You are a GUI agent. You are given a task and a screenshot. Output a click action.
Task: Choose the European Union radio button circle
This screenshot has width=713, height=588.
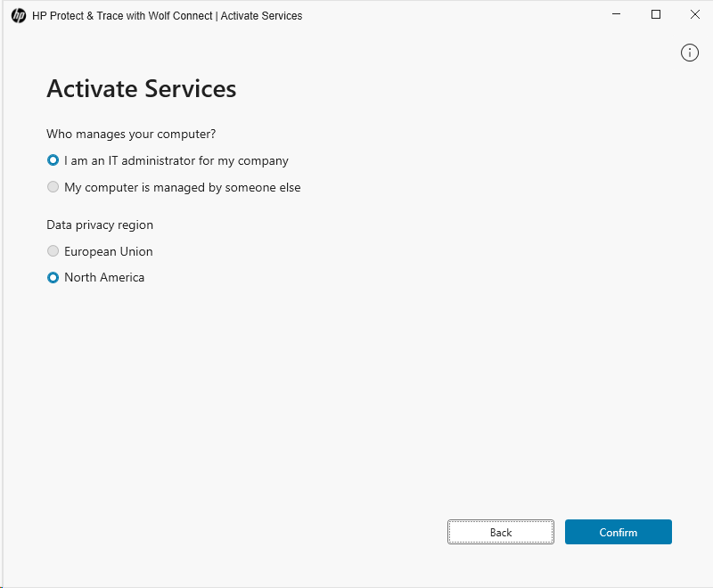pyautogui.click(x=53, y=251)
